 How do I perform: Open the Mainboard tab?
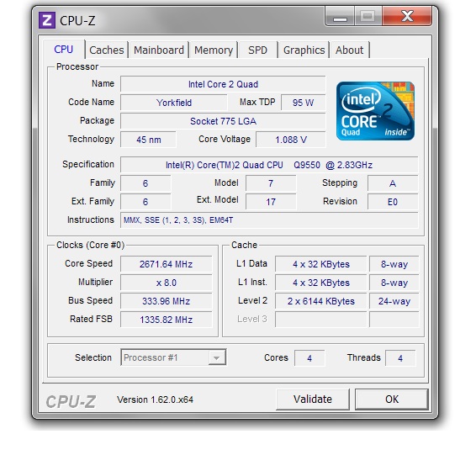click(159, 50)
